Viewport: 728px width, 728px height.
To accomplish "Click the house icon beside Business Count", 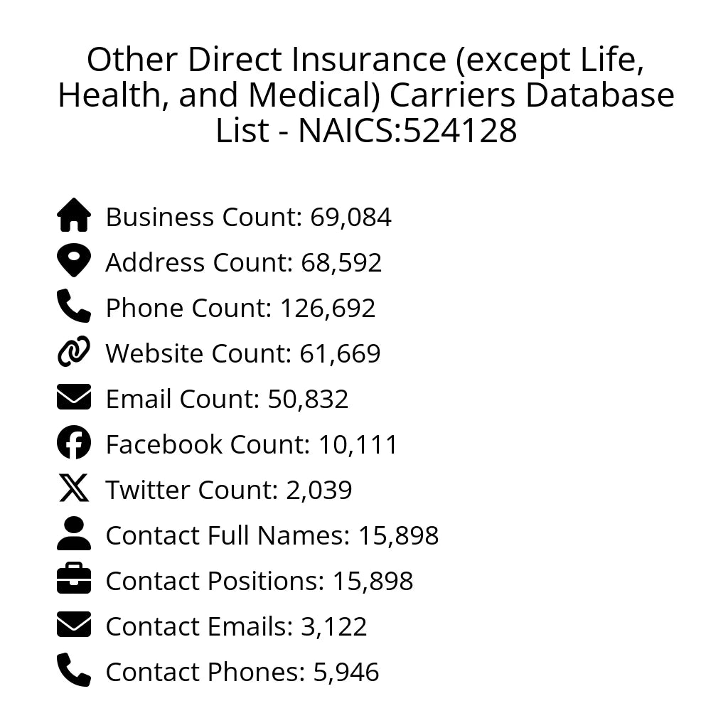I will pos(74,215).
